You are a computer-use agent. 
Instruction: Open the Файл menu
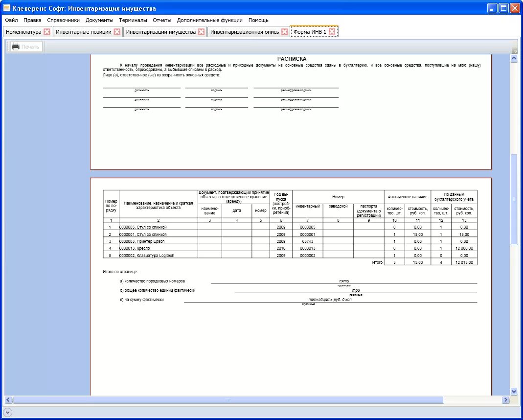11,20
